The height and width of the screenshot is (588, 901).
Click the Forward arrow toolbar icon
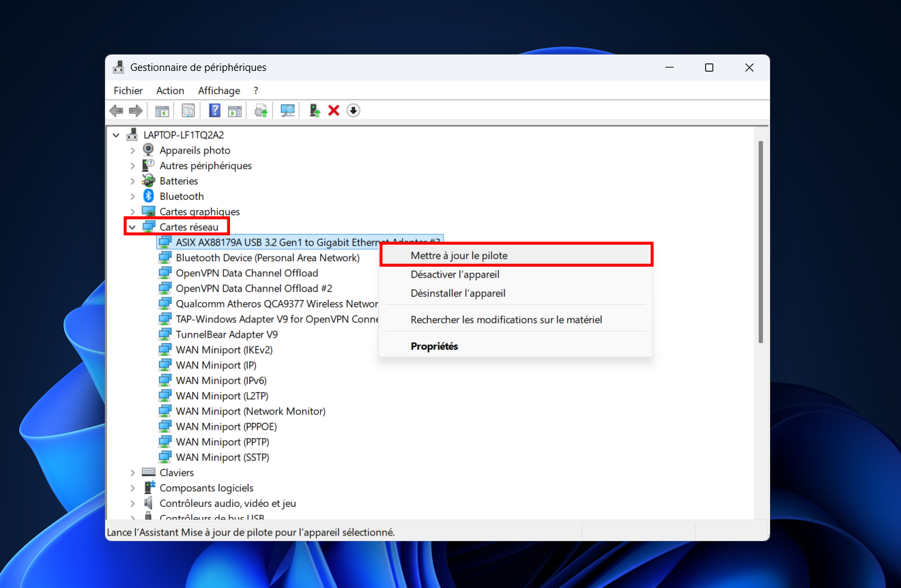coord(136,111)
